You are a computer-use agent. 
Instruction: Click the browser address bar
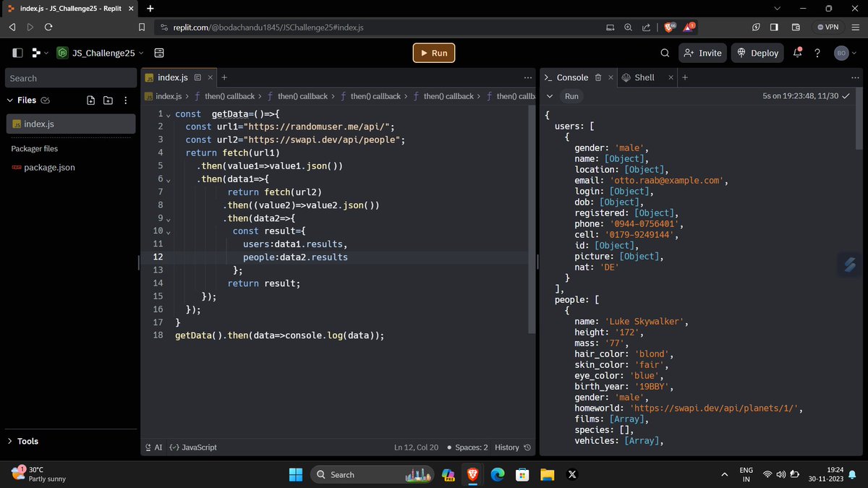(376, 27)
